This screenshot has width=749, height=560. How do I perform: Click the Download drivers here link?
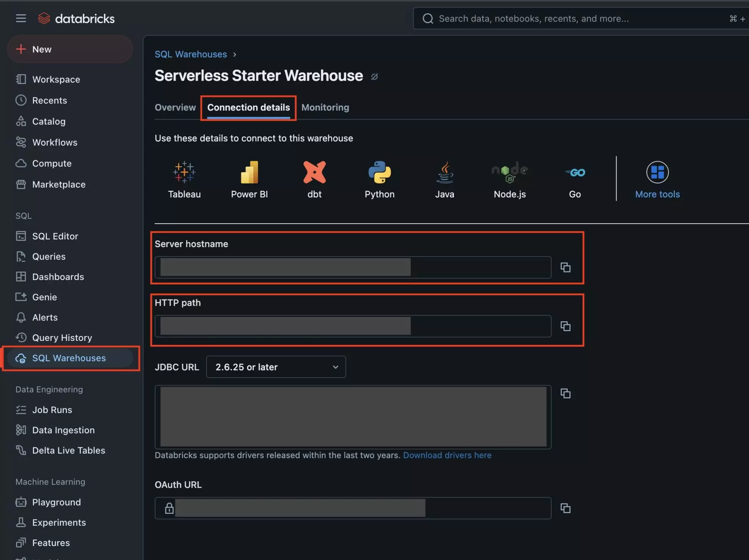point(447,455)
